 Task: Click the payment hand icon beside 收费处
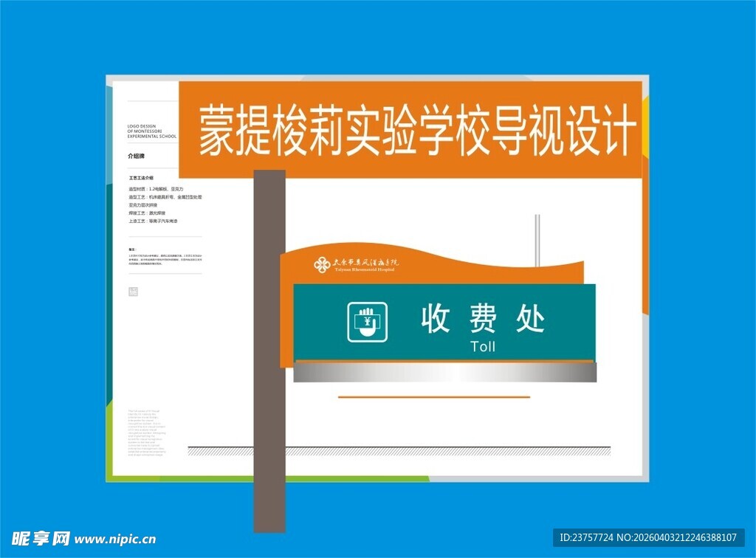(368, 322)
